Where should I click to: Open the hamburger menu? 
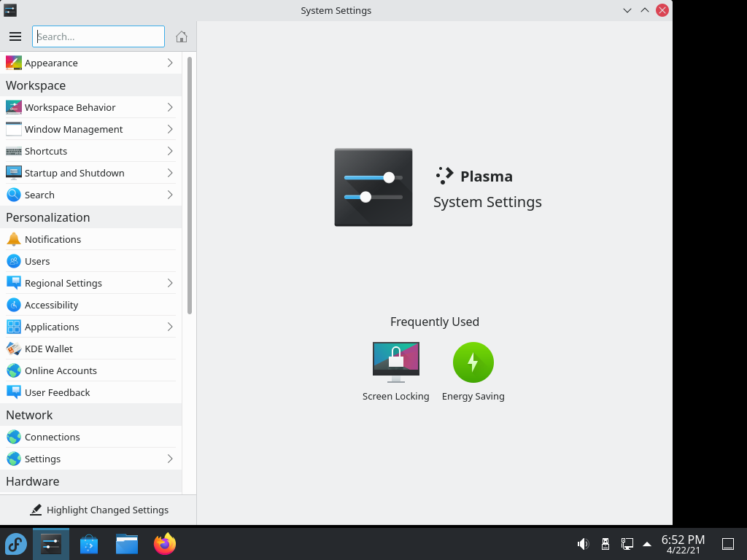point(15,36)
